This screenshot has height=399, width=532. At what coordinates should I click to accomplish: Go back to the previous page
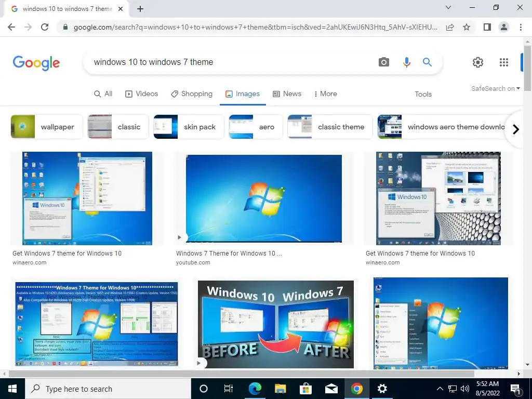(x=11, y=27)
